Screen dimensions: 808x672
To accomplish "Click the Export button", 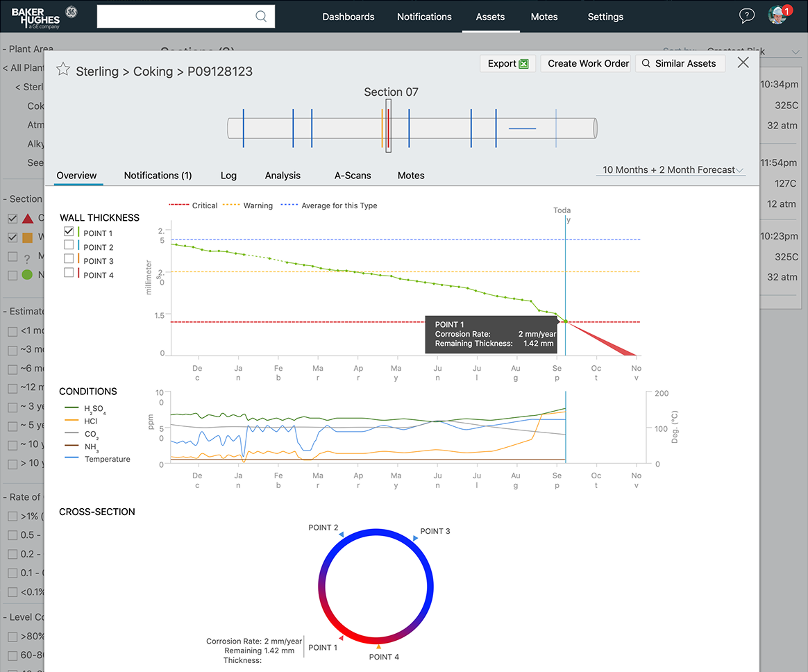I will click(508, 63).
